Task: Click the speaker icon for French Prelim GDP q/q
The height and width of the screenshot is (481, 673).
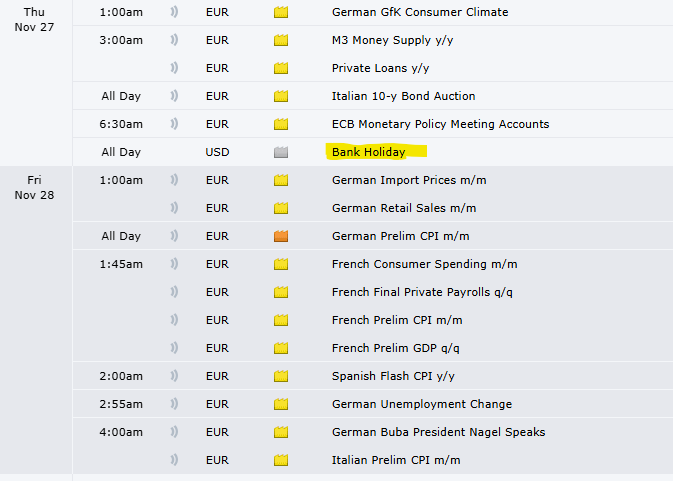Action: tap(175, 348)
